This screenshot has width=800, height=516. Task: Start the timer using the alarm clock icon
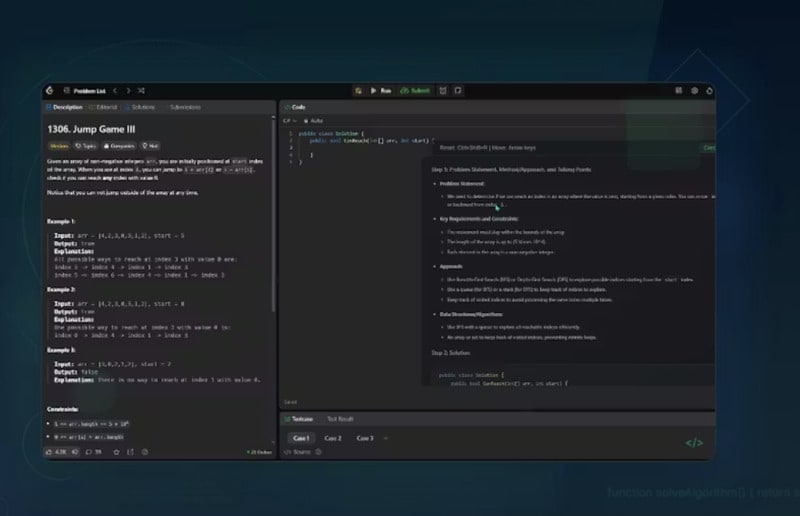click(x=443, y=90)
